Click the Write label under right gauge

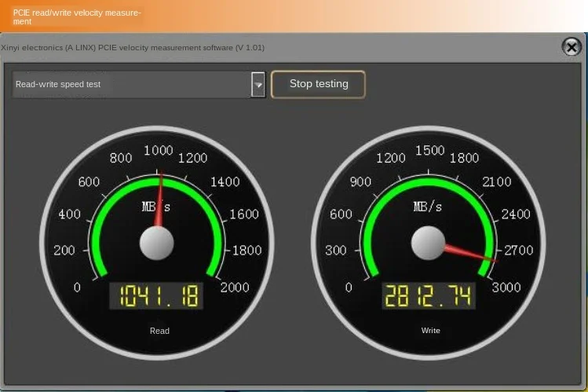point(430,331)
